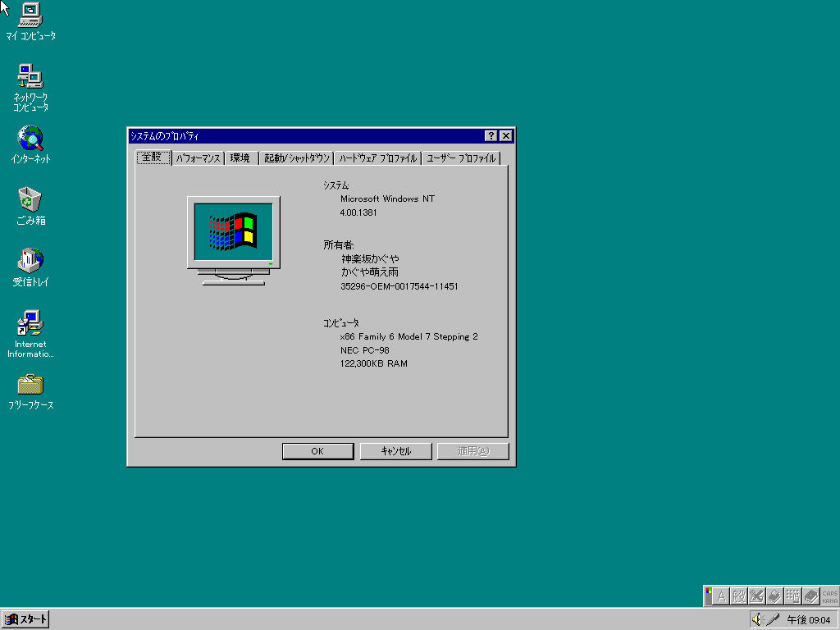Click the 適用(A) button
The width and height of the screenshot is (840, 630).
[473, 451]
